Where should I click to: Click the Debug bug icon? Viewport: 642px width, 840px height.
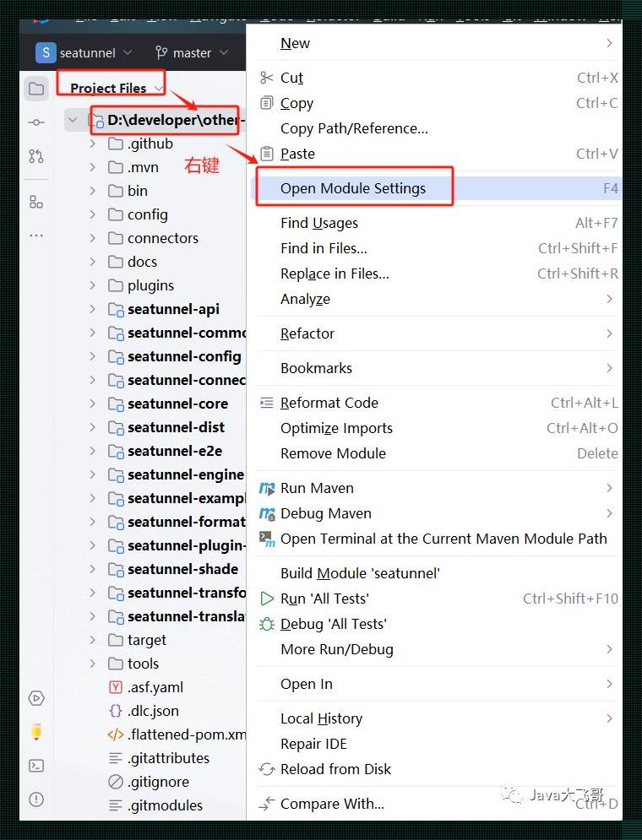tap(266, 624)
